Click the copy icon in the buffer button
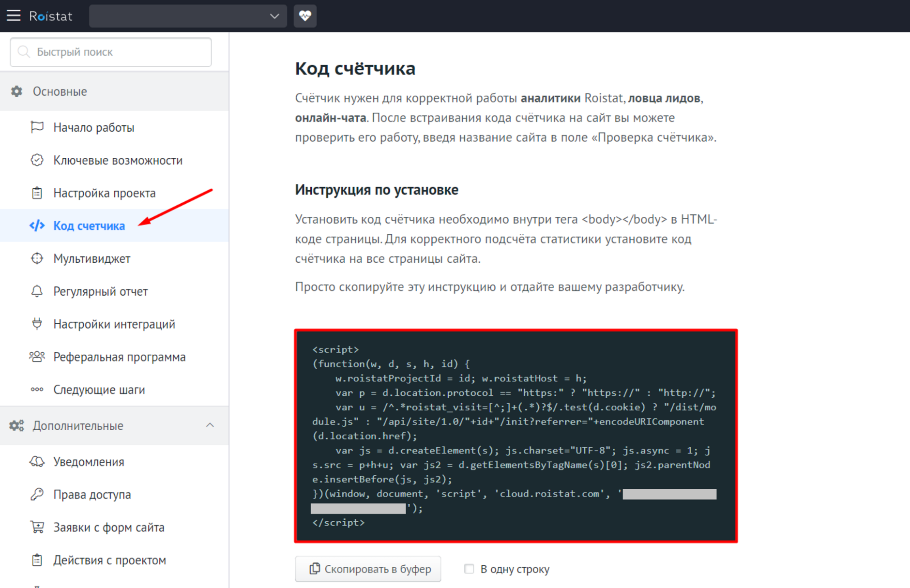The width and height of the screenshot is (910, 588). (x=315, y=569)
